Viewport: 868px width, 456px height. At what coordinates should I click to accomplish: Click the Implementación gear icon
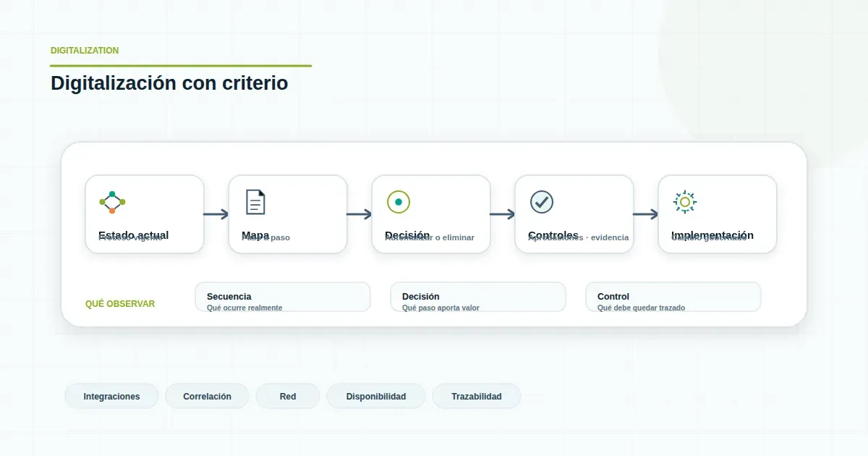pos(685,202)
